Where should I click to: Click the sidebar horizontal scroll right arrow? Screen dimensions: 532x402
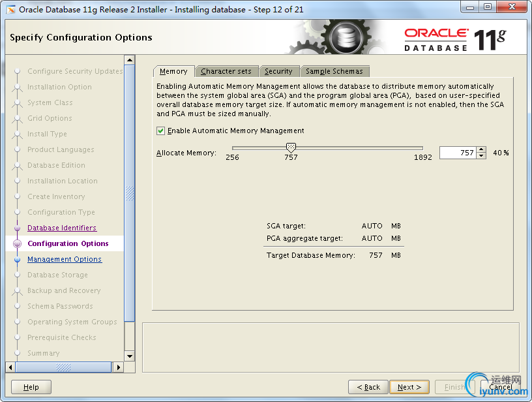click(119, 367)
